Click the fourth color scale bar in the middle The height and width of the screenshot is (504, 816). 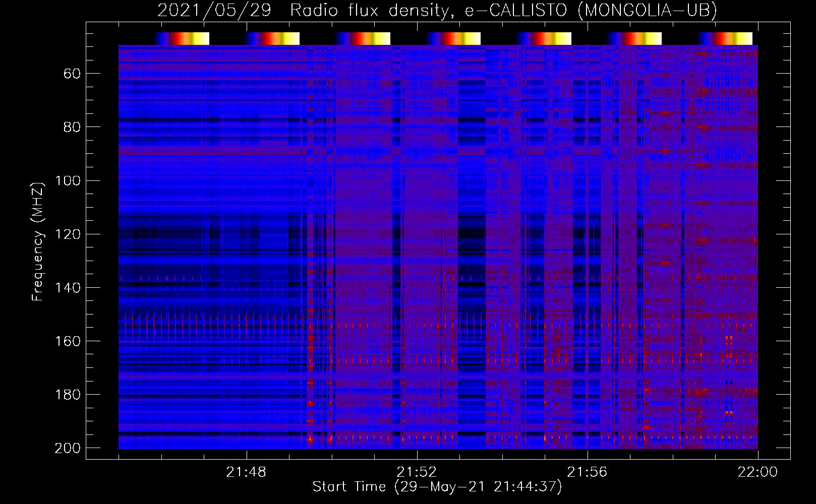point(453,38)
